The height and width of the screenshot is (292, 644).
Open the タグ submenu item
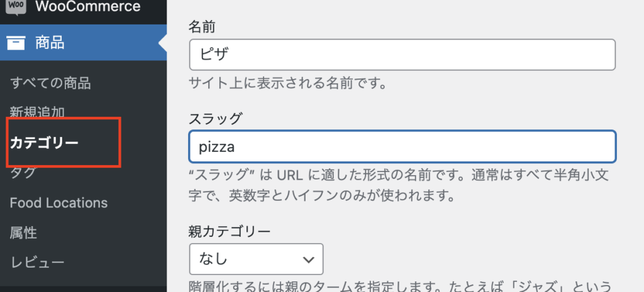pos(23,173)
